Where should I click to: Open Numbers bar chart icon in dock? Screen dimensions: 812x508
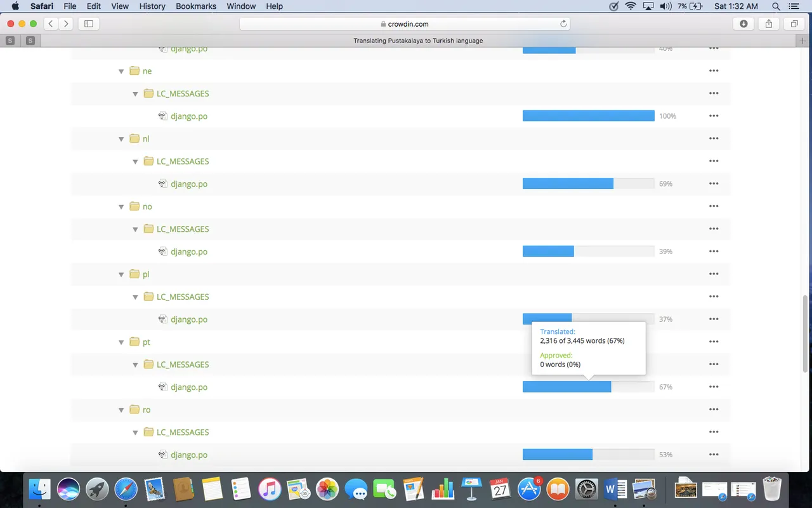pyautogui.click(x=442, y=489)
